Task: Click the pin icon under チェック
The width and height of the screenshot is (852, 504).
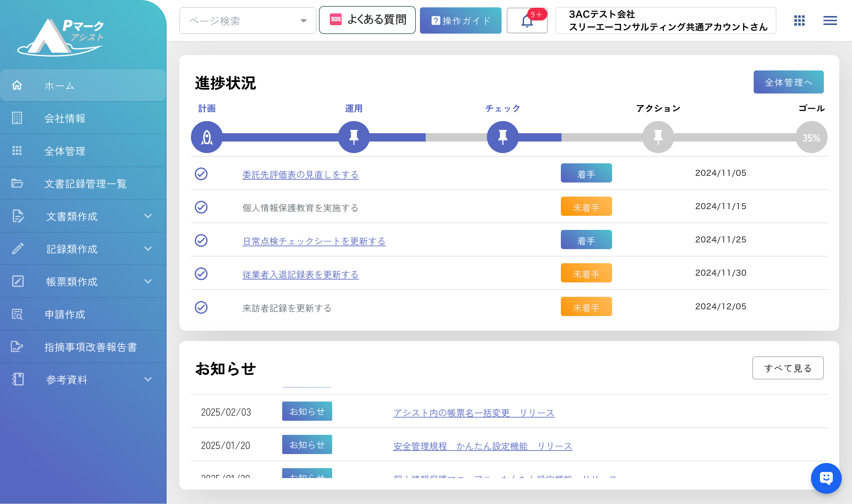Action: [x=503, y=137]
